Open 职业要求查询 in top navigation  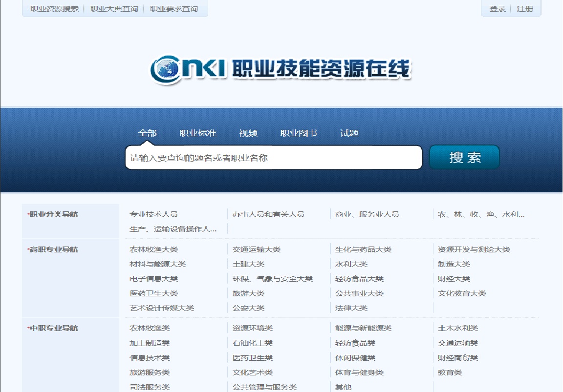[x=174, y=9]
